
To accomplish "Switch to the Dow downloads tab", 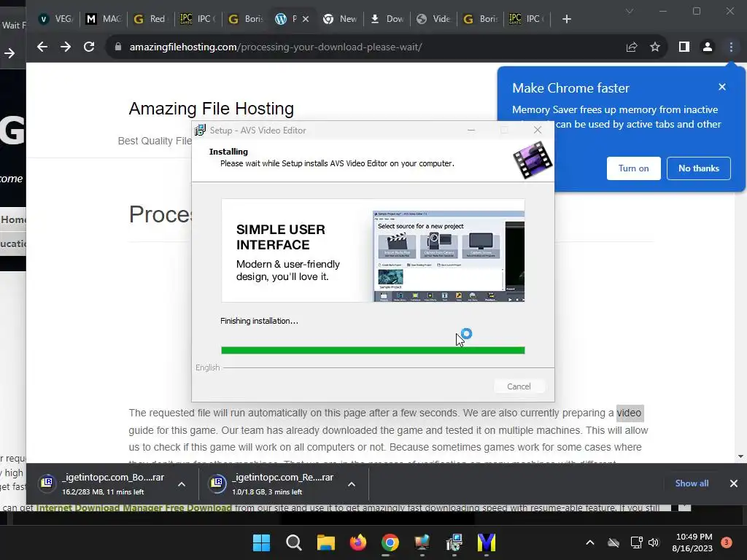I will (387, 19).
